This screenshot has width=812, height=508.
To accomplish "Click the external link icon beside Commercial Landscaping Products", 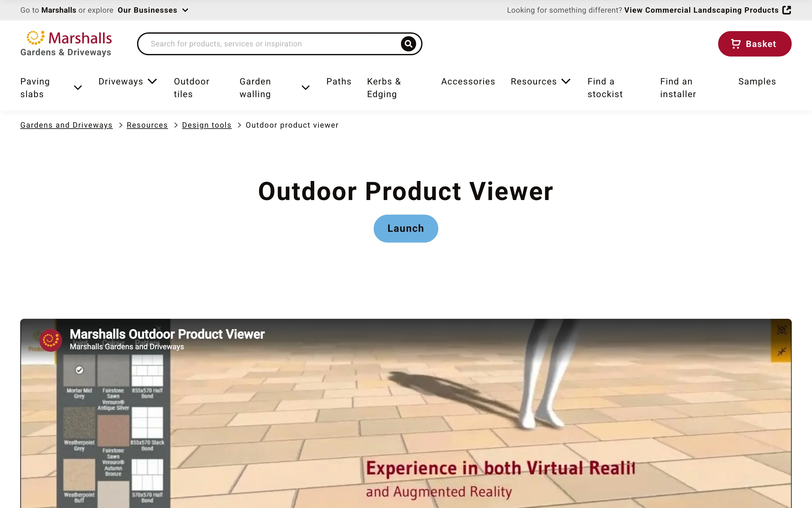I will [787, 10].
